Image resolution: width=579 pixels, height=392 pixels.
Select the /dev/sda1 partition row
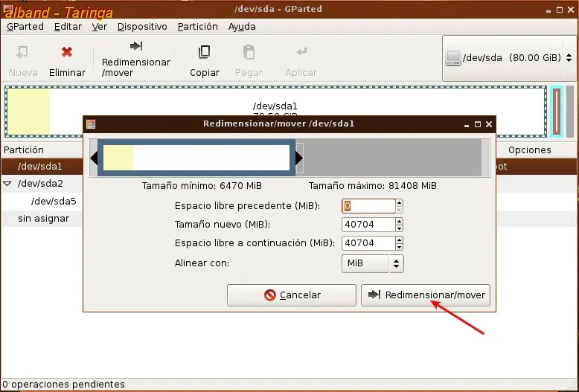pyautogui.click(x=42, y=167)
